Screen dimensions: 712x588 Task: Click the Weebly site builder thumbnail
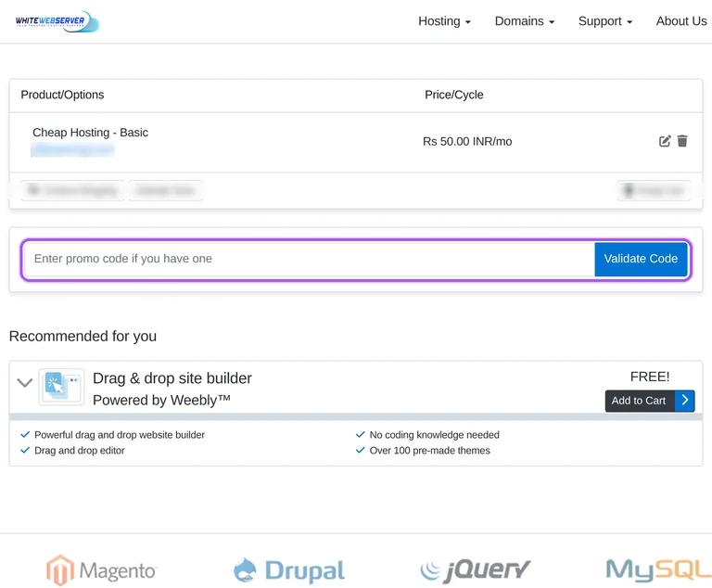(x=61, y=387)
